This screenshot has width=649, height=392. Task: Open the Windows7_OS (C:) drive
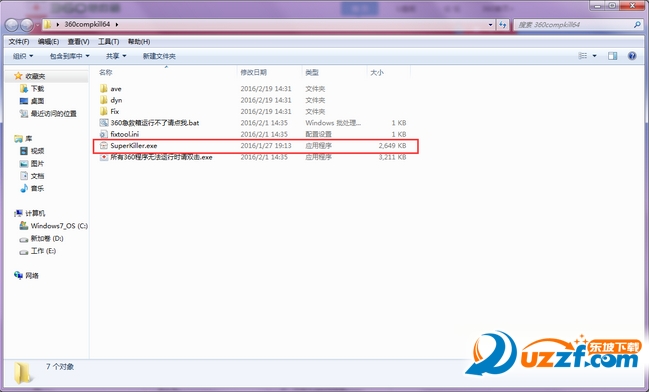point(54,226)
